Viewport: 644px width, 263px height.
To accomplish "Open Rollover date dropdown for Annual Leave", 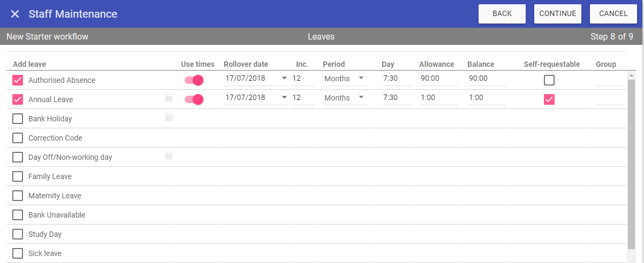I will tap(284, 98).
